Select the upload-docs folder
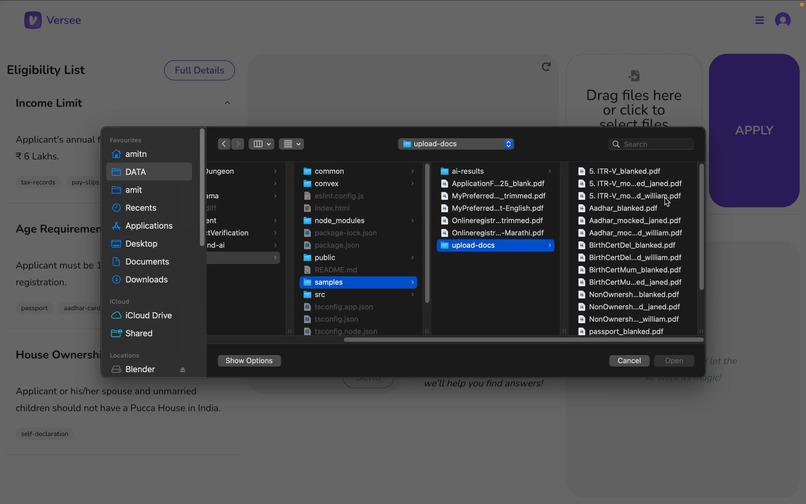This screenshot has height=504, width=806. (x=496, y=245)
